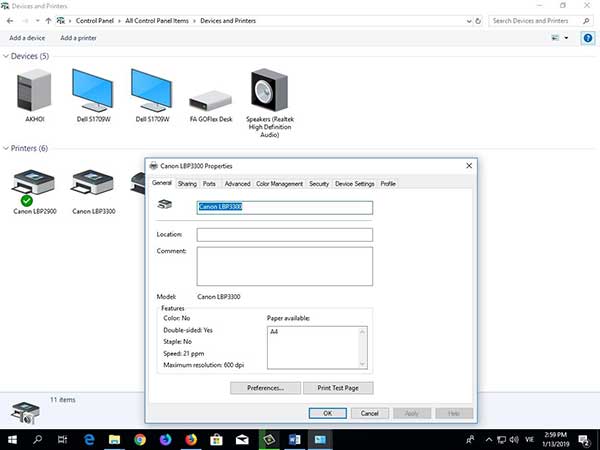The height and width of the screenshot is (450, 600).
Task: Click the network icon in system tray
Action: tap(501, 440)
